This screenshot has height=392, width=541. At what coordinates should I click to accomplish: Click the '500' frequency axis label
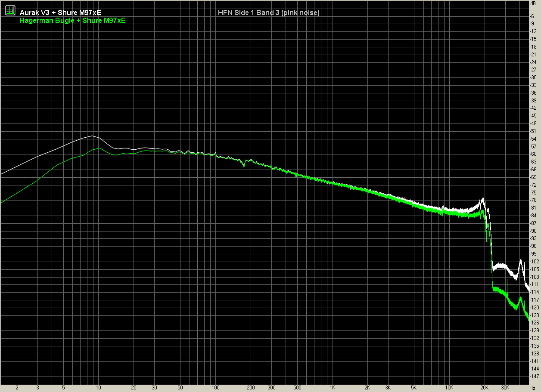(297, 387)
